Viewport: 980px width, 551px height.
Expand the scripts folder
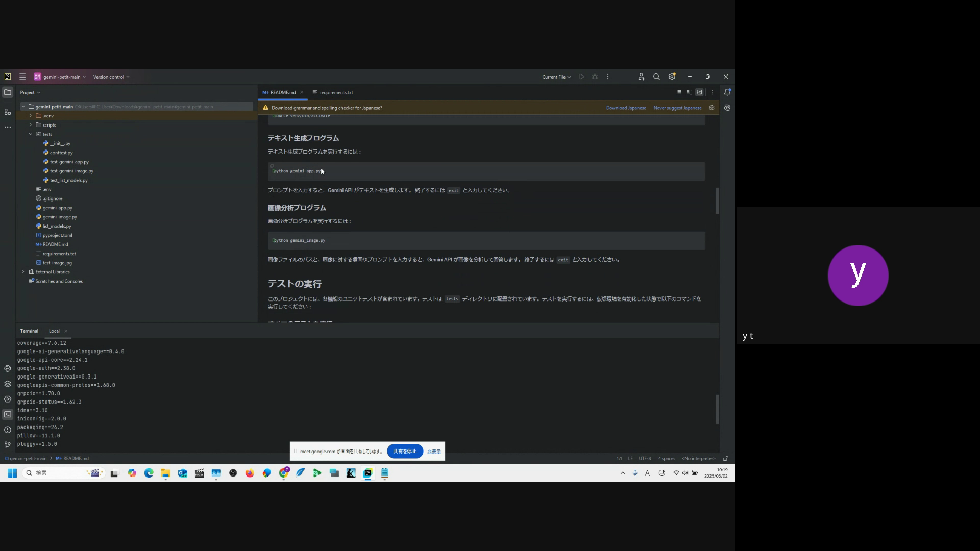tap(31, 125)
